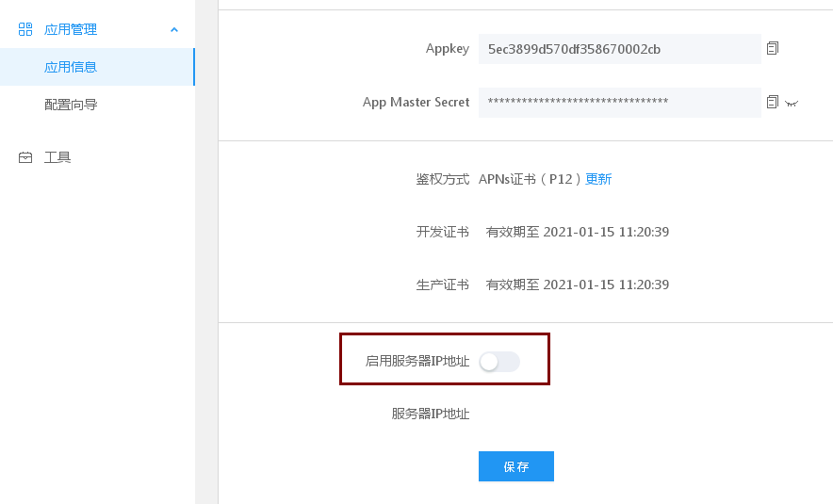Click the App Master Secret field
The image size is (833, 504).
pos(619,103)
